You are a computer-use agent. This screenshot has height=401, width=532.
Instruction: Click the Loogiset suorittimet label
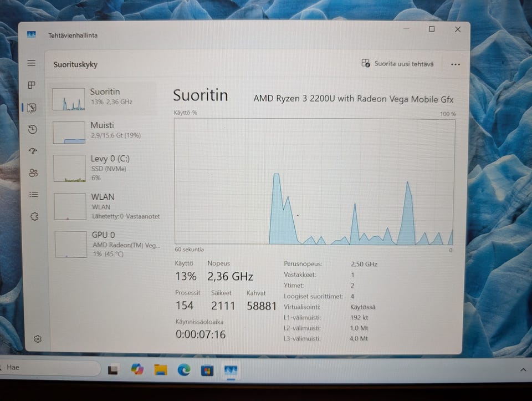coord(313,296)
